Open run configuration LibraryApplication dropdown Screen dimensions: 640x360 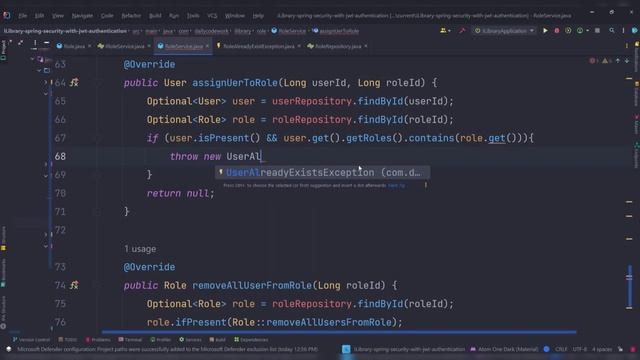504,31
